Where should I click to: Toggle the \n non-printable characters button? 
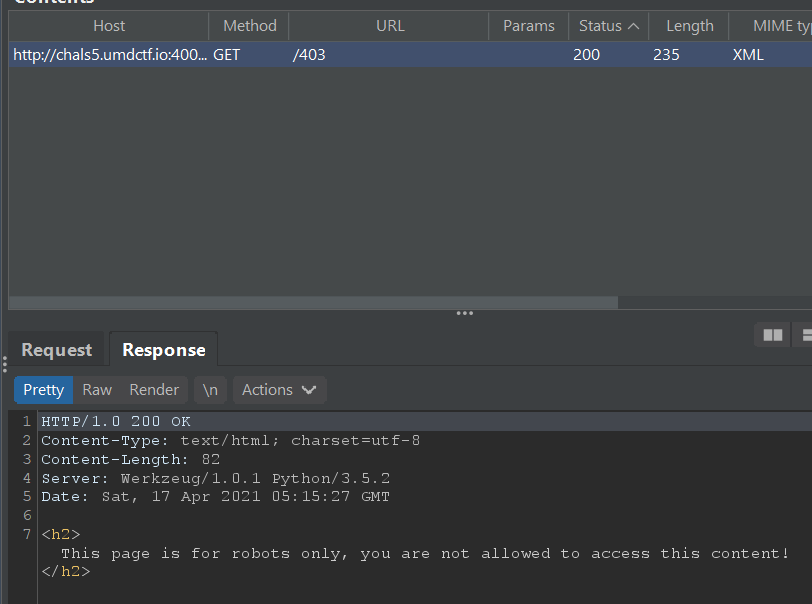210,390
